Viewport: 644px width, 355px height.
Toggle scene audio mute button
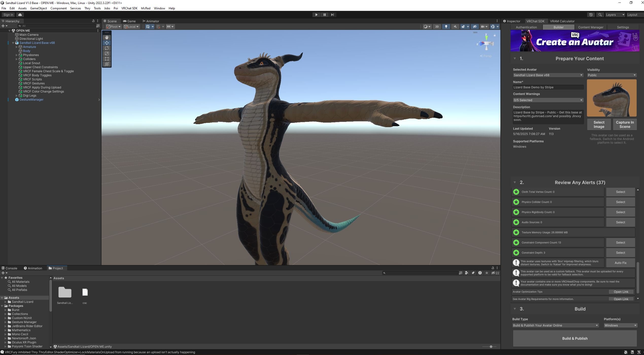point(455,27)
